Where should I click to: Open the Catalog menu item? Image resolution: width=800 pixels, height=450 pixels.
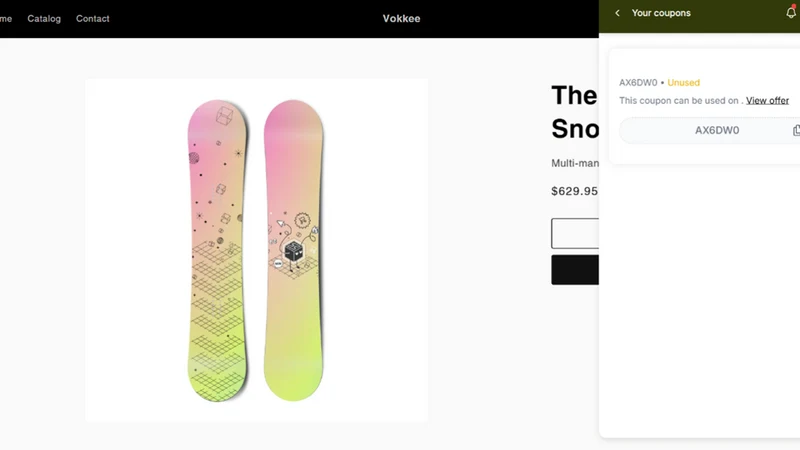pyautogui.click(x=44, y=19)
